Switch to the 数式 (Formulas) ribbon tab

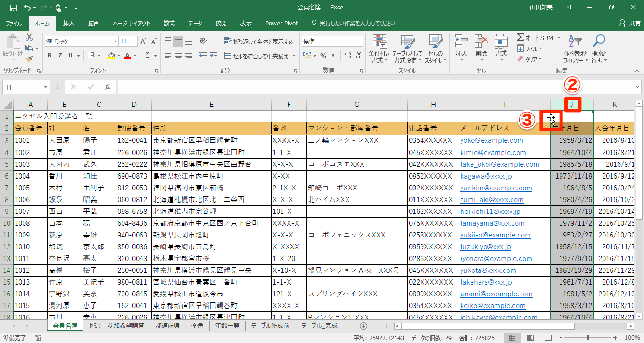pos(169,23)
